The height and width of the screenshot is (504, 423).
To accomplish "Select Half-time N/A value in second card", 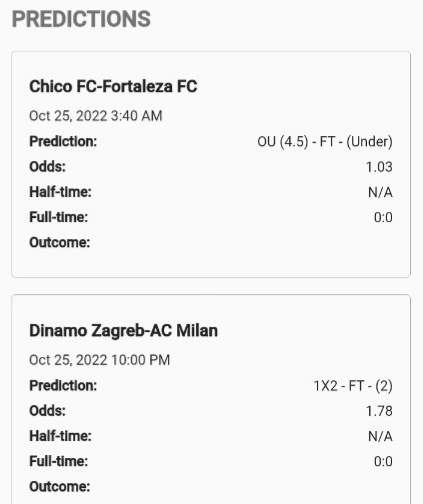I will (x=380, y=436).
